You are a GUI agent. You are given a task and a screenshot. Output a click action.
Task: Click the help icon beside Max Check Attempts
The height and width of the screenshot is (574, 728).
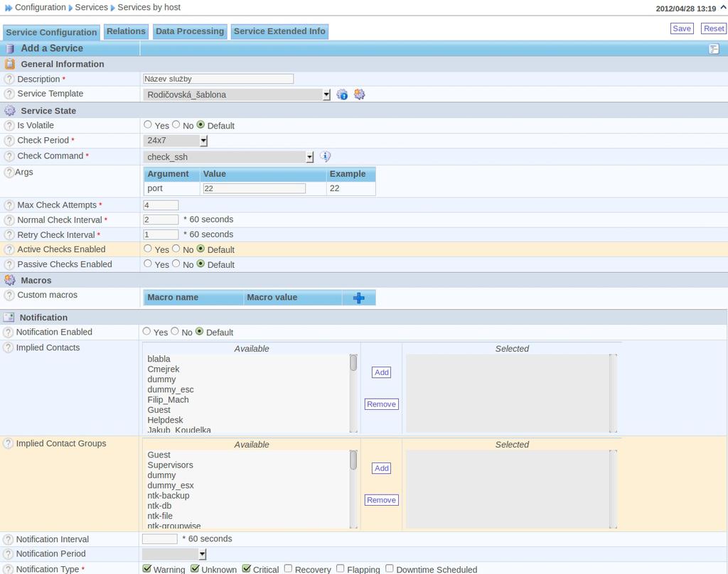point(9,205)
